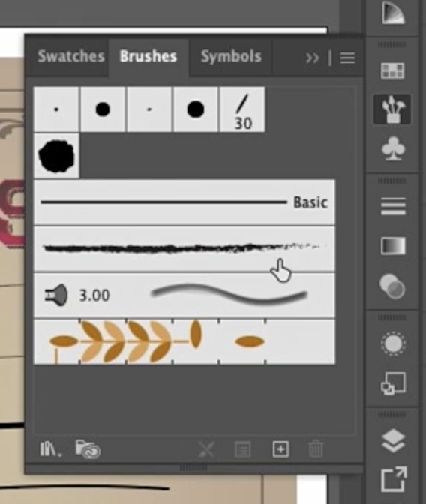This screenshot has width=426, height=504.
Task: Open the Creative Cloud Libraries panel icon
Action: tap(88, 448)
